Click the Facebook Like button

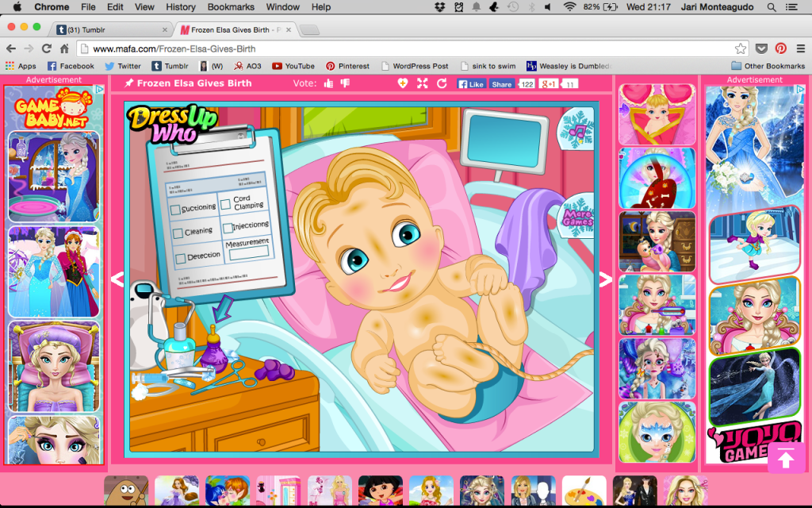pyautogui.click(x=471, y=83)
